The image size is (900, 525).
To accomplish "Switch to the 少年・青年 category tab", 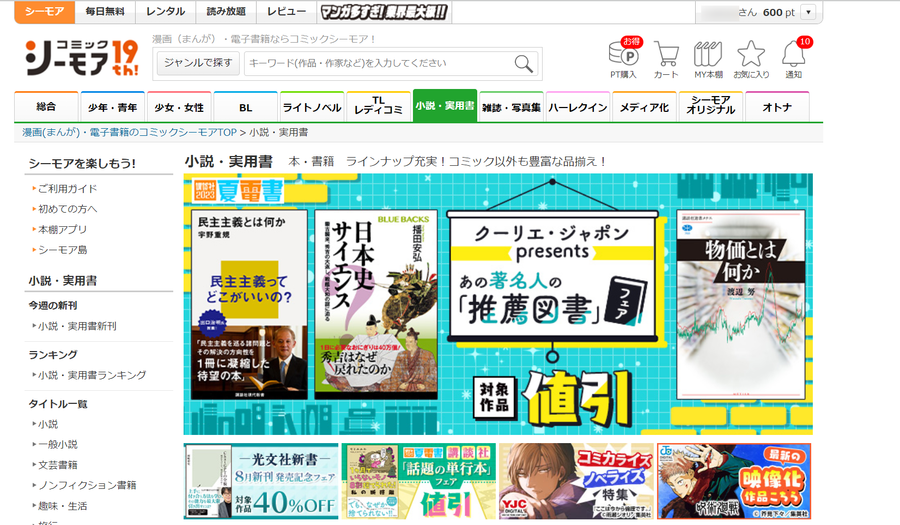I will pyautogui.click(x=112, y=107).
